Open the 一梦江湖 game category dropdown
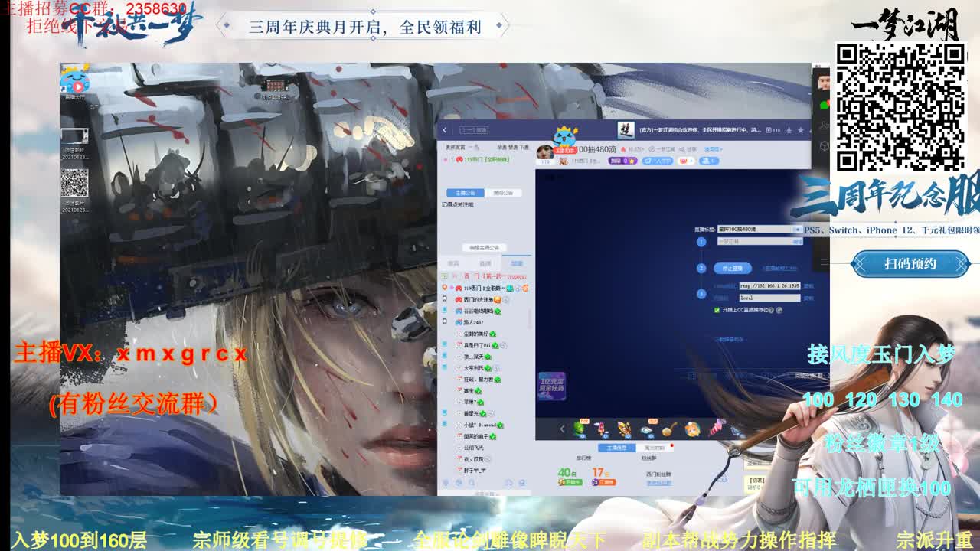The height and width of the screenshot is (551, 980). pyautogui.click(x=759, y=241)
